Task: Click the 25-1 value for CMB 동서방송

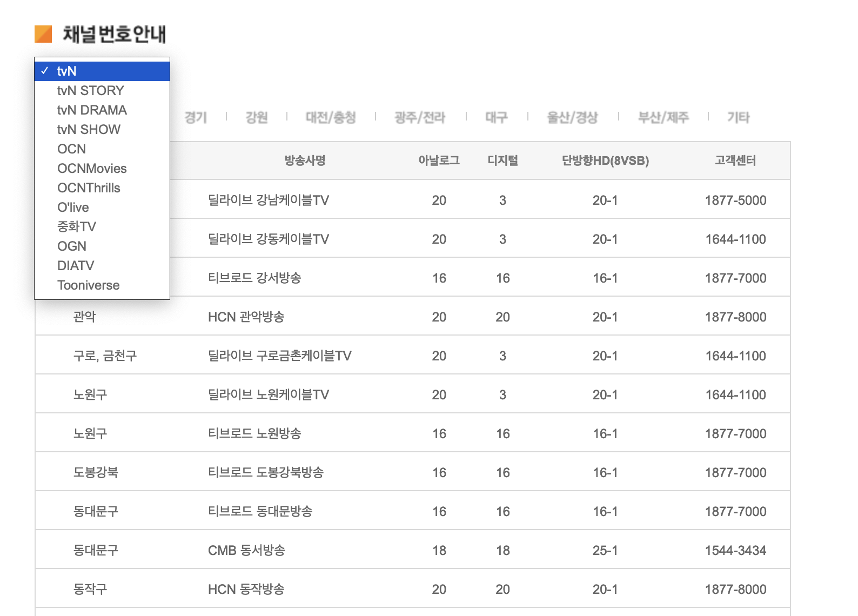Action: point(605,550)
